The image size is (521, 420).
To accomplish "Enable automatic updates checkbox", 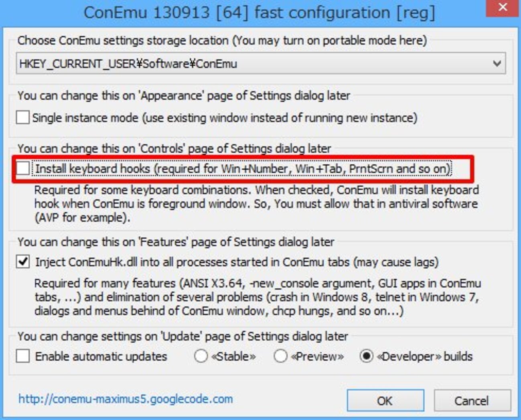I will coord(23,356).
